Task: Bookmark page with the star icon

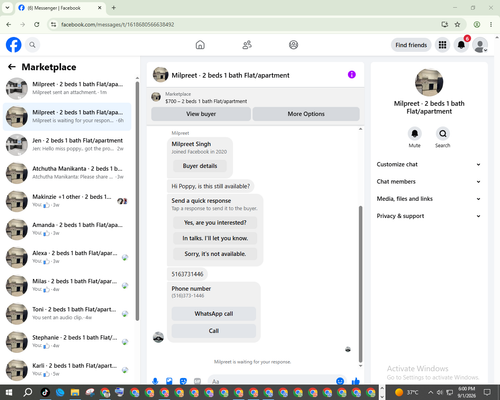Action: [457, 24]
